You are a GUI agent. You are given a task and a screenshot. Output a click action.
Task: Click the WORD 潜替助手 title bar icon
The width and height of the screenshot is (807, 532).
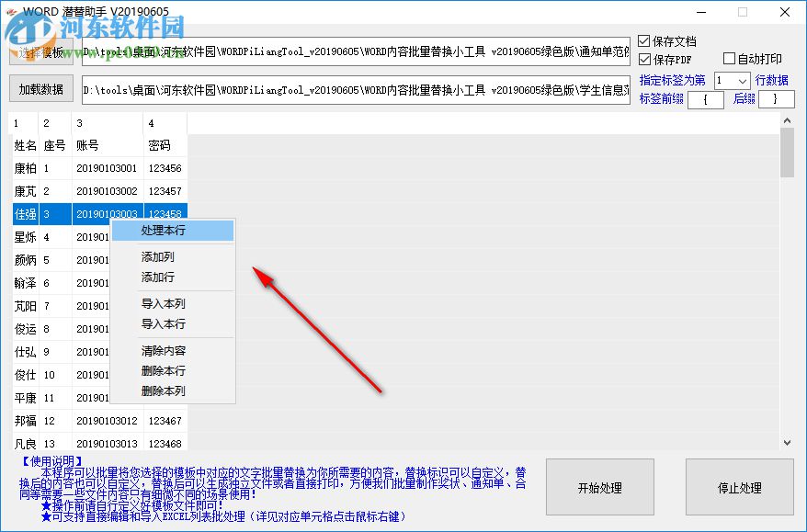click(x=12, y=11)
